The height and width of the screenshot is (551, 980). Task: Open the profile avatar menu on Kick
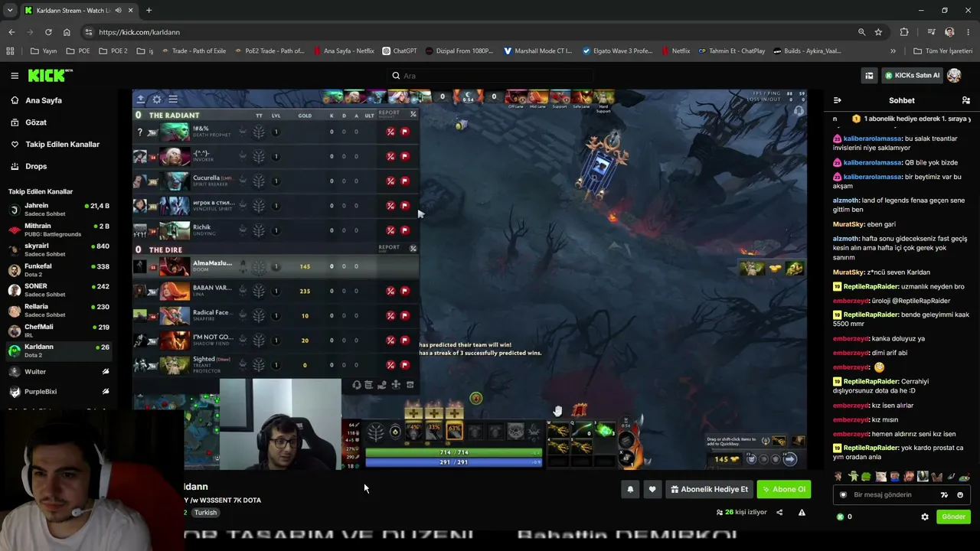[954, 76]
